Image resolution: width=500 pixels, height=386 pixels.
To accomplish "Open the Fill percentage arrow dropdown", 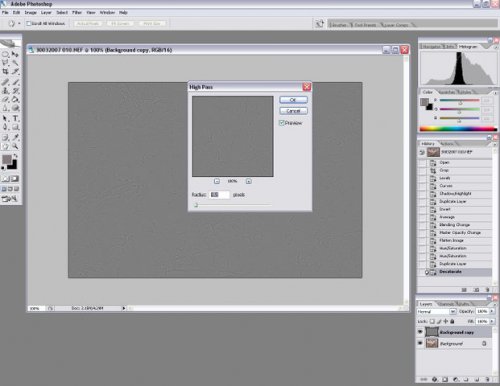I will point(492,321).
